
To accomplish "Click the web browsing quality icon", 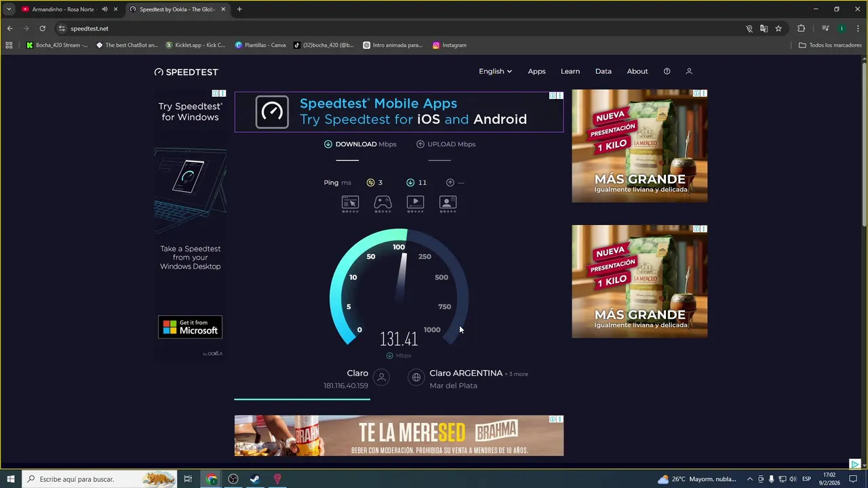I will (350, 203).
